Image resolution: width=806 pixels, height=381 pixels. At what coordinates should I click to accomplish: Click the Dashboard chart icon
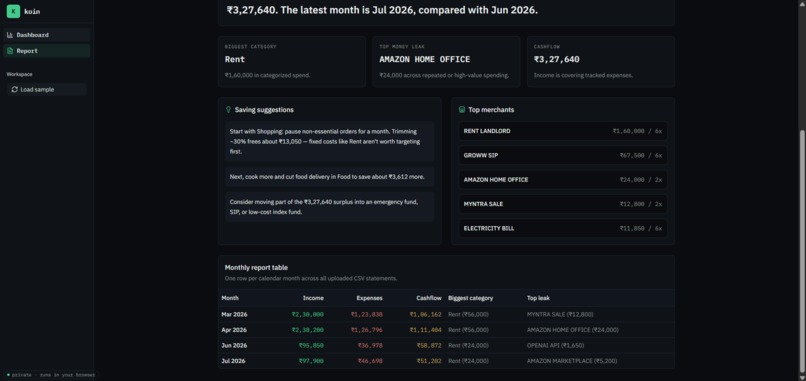point(10,35)
